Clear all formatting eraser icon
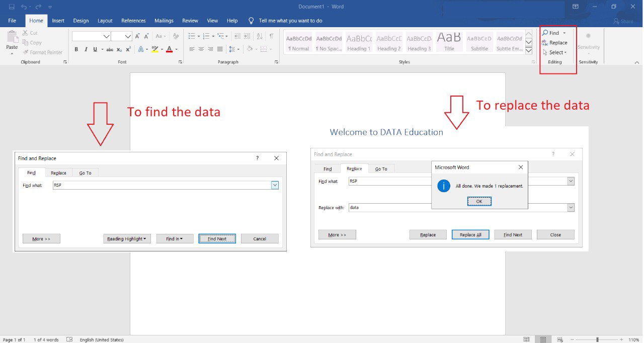Screen dimensions: 644x343 [x=176, y=36]
